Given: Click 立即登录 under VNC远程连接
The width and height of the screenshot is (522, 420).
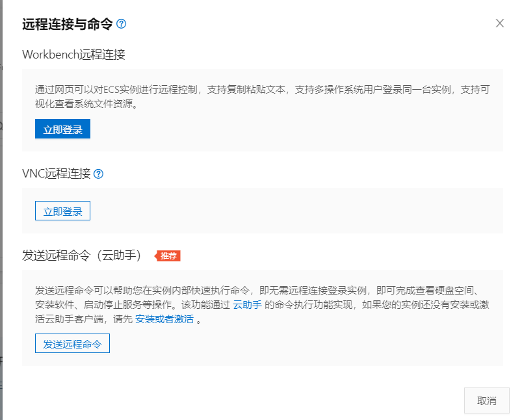Looking at the screenshot, I should pos(62,210).
